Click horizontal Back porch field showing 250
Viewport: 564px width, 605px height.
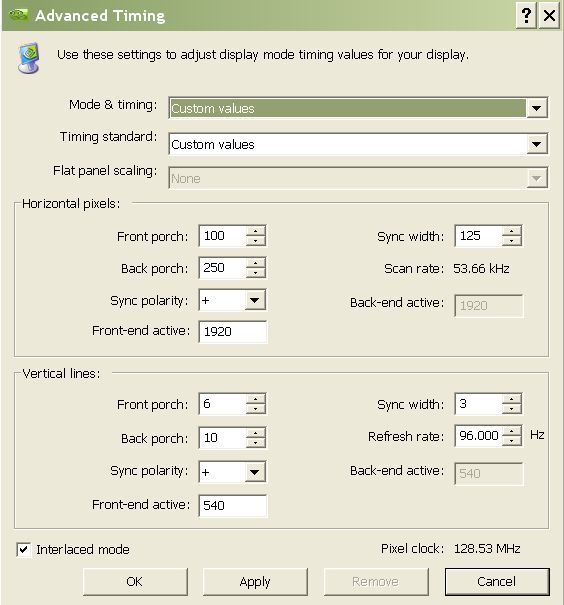pyautogui.click(x=223, y=268)
